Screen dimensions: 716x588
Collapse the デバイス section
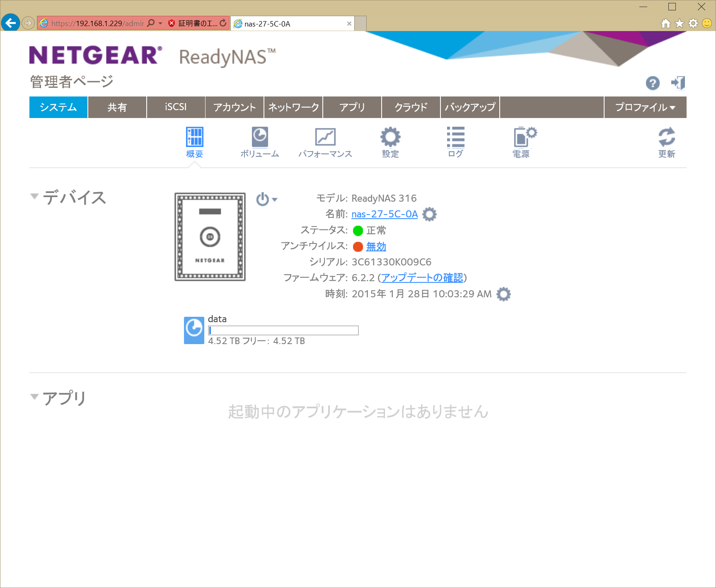point(34,196)
